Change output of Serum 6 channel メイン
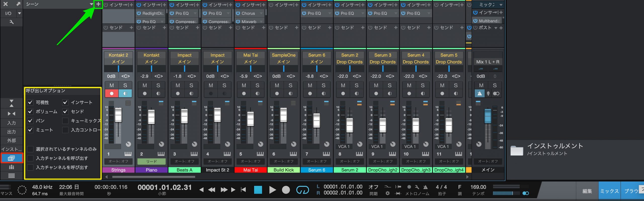Viewport: 644px width, 201px height. 316,62
